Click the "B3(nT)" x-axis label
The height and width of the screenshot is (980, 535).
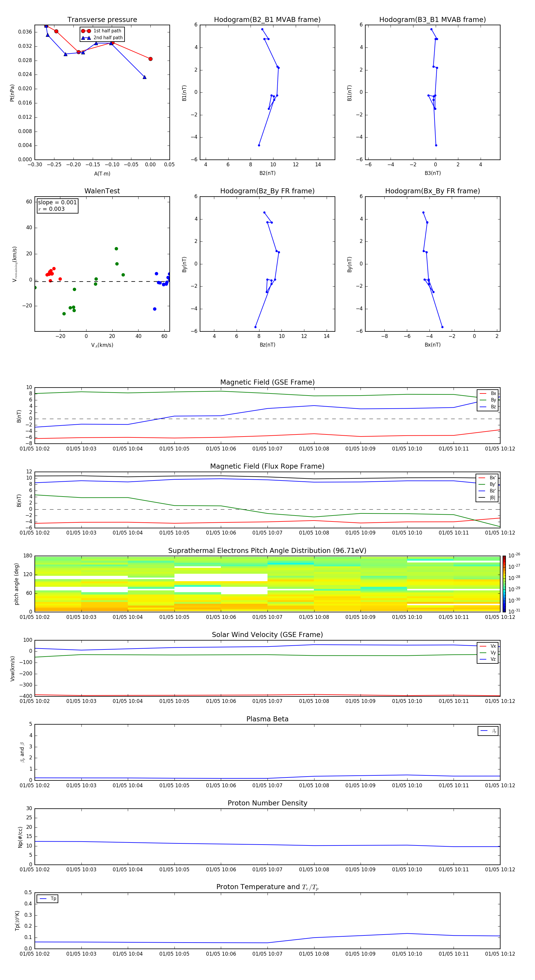(x=432, y=173)
